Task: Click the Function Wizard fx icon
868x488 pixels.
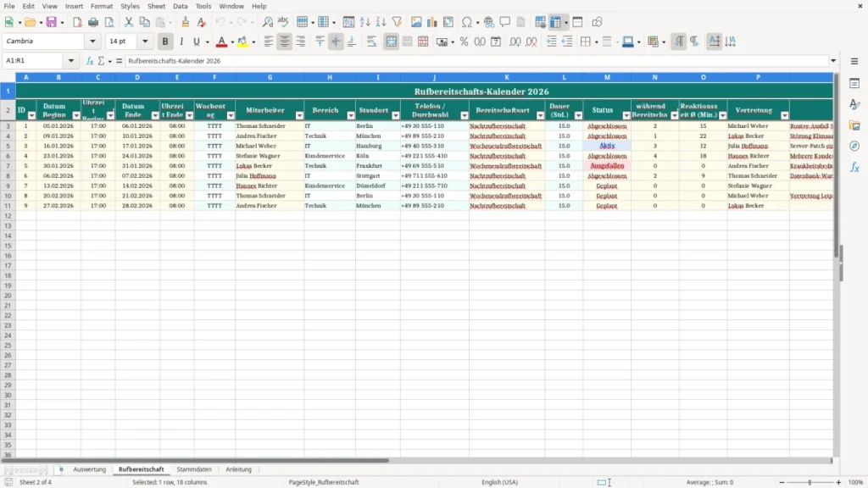Action: click(x=90, y=61)
